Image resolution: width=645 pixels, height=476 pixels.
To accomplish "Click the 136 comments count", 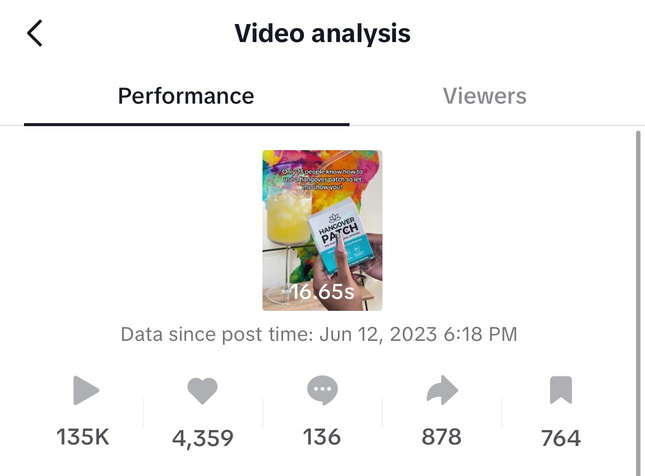I will click(321, 437).
